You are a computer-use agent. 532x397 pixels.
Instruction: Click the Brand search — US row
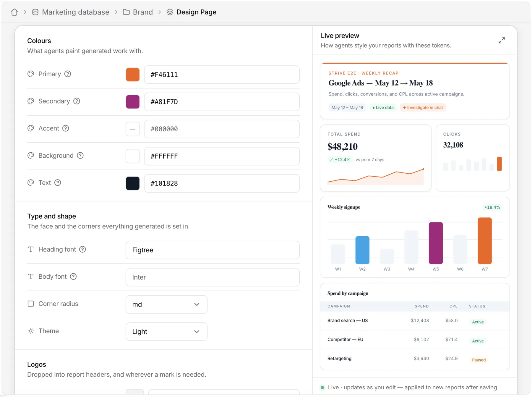415,321
